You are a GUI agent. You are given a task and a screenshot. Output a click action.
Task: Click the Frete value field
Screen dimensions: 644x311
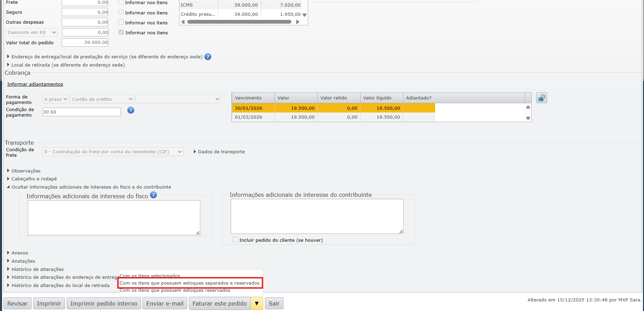85,3
